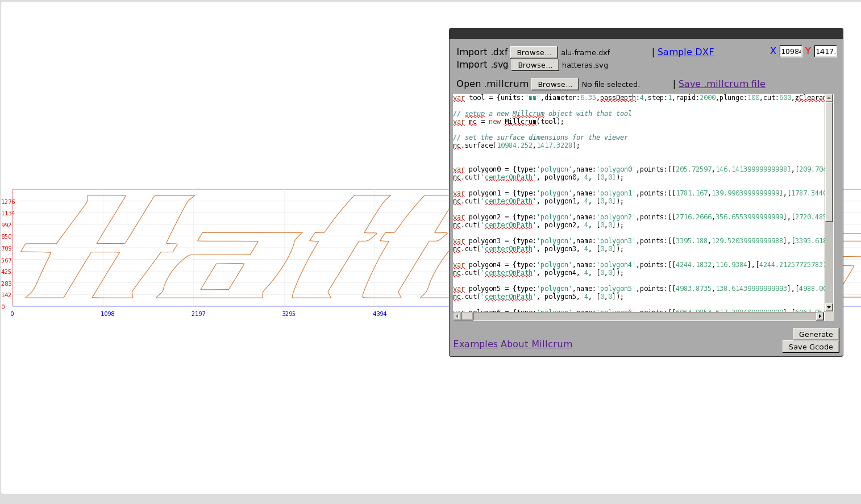Focus the Y dimension input field
Viewport: 861px width, 504px height.
click(825, 51)
